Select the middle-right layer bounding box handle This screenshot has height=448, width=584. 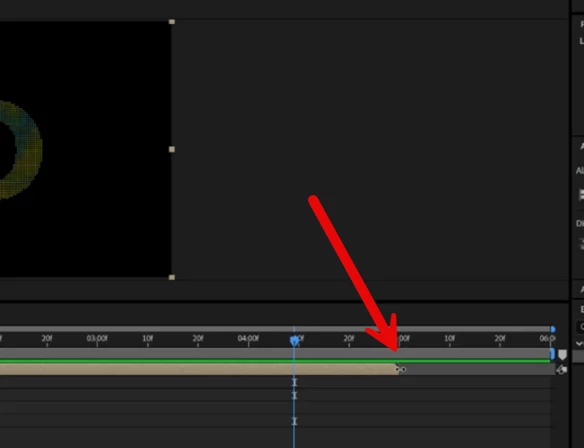pos(172,149)
